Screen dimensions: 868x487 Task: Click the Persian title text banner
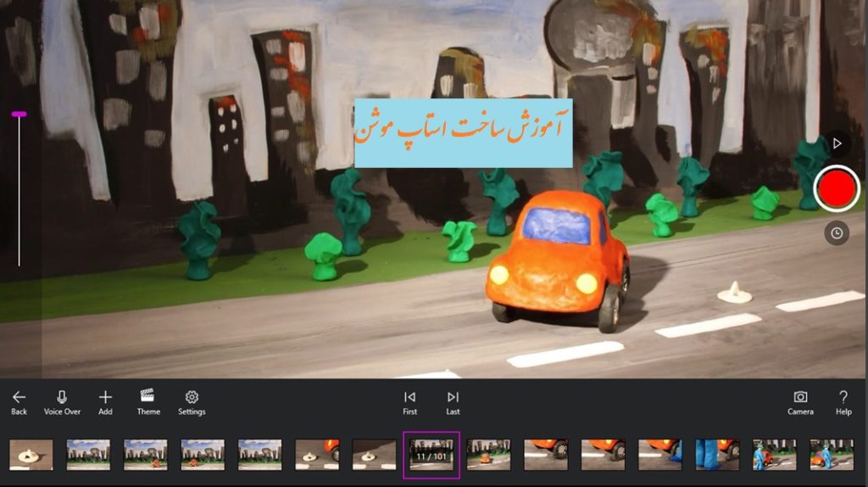[x=463, y=132]
